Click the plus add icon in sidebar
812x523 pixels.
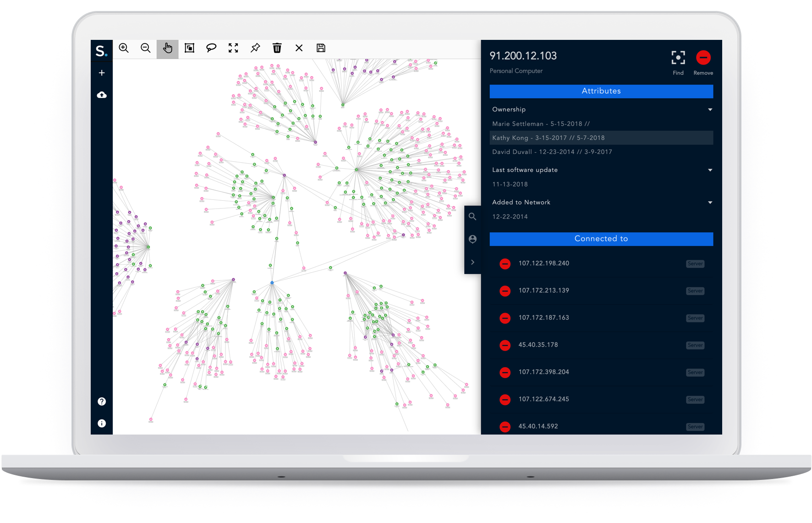click(102, 73)
